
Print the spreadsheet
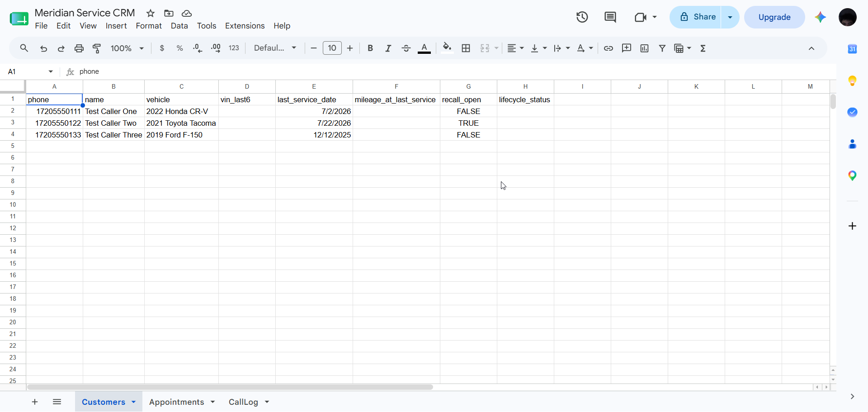click(79, 48)
